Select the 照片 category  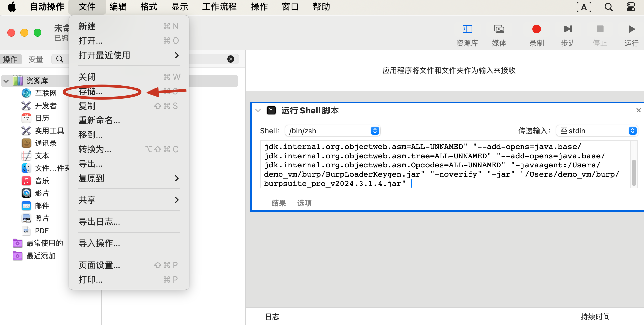[x=36, y=218]
